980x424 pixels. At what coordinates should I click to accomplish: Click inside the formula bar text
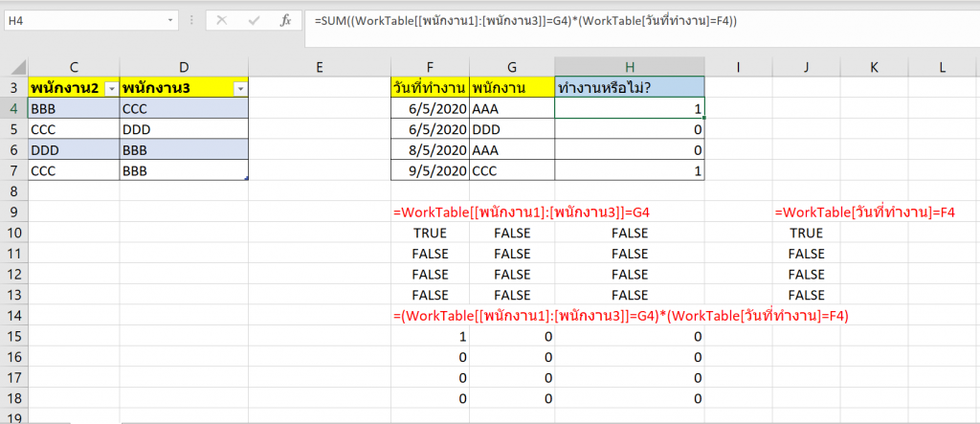tap(525, 21)
